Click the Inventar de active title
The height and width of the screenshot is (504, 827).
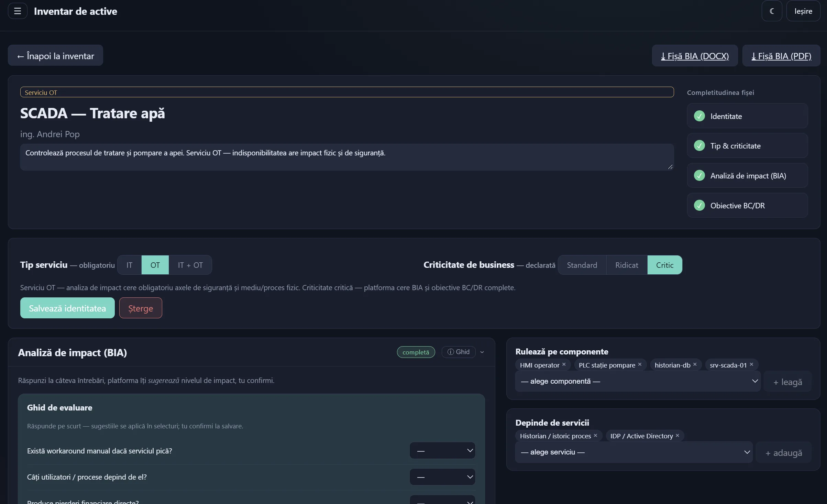point(76,11)
